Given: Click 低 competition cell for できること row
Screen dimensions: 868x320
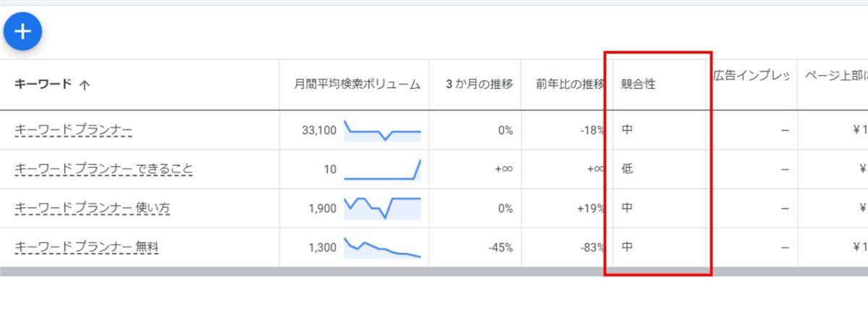Looking at the screenshot, I should 627,169.
